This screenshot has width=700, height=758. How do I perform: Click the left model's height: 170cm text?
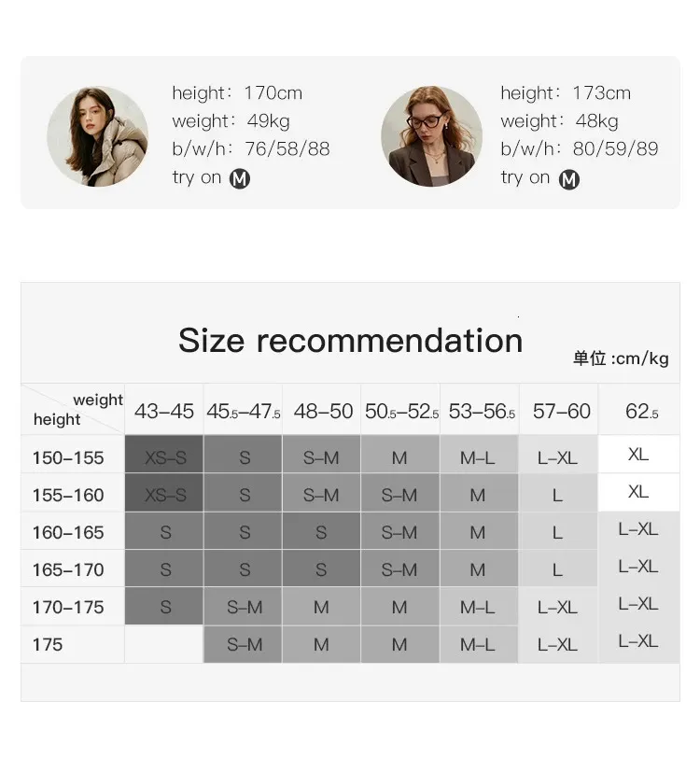237,92
